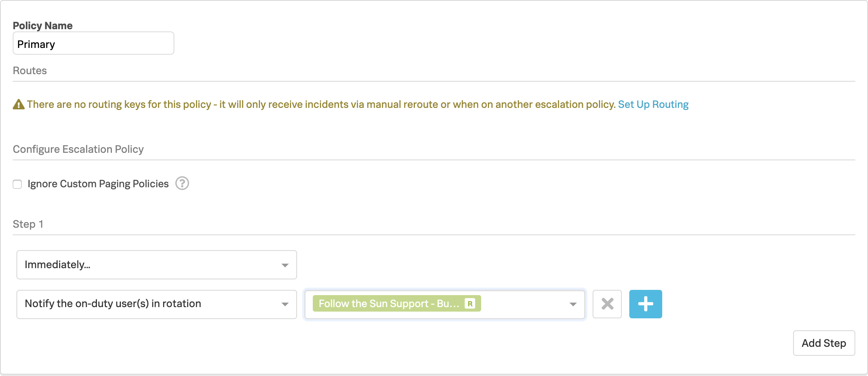Click the yellow warning triangle icon
The height and width of the screenshot is (376, 868).
tap(19, 104)
